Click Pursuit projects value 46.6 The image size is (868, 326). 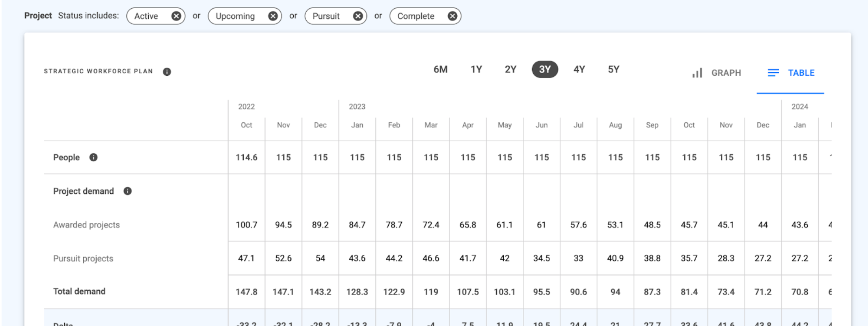(x=431, y=258)
